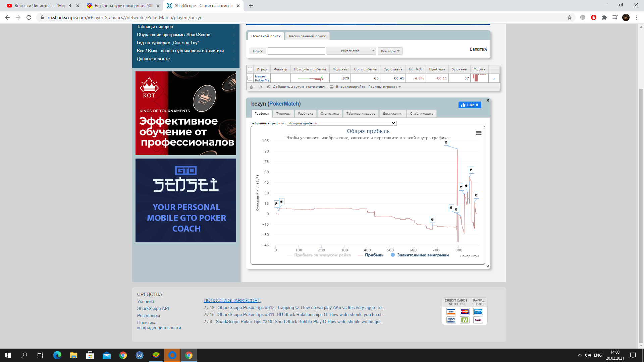This screenshot has height=362, width=644.
Task: Reload the page in Chrome
Action: coord(29,17)
